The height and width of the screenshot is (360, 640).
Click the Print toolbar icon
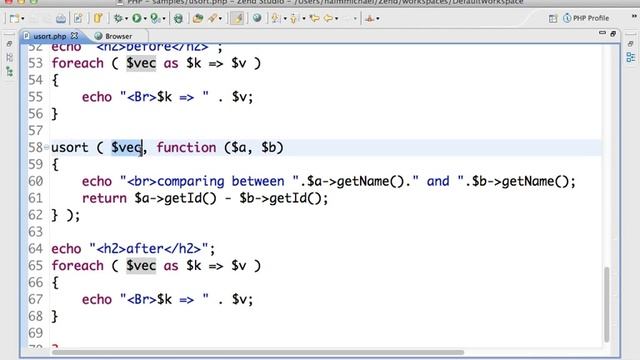point(60,18)
